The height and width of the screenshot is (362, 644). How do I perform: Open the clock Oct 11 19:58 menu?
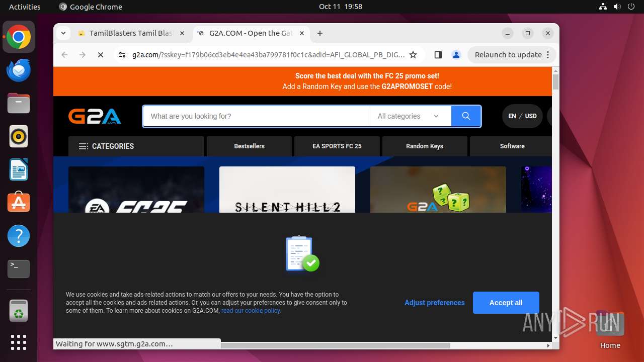click(341, 7)
